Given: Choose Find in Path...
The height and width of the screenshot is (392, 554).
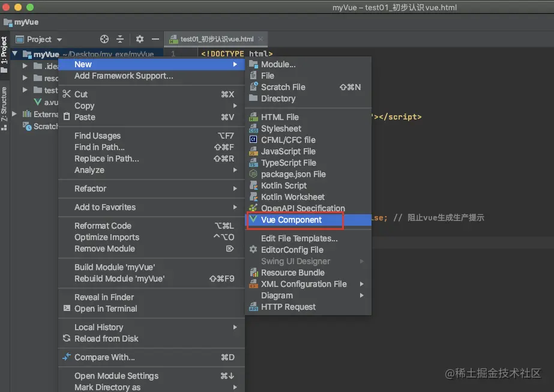Looking at the screenshot, I should 152,147.
